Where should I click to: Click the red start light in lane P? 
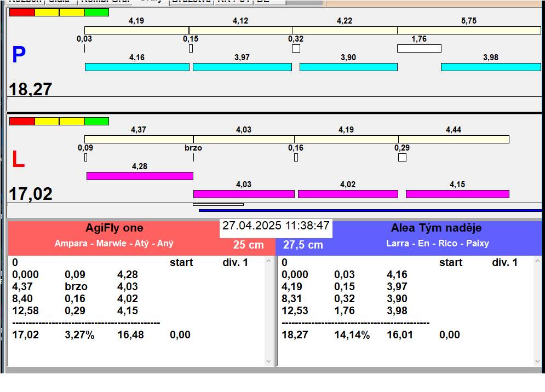(21, 12)
